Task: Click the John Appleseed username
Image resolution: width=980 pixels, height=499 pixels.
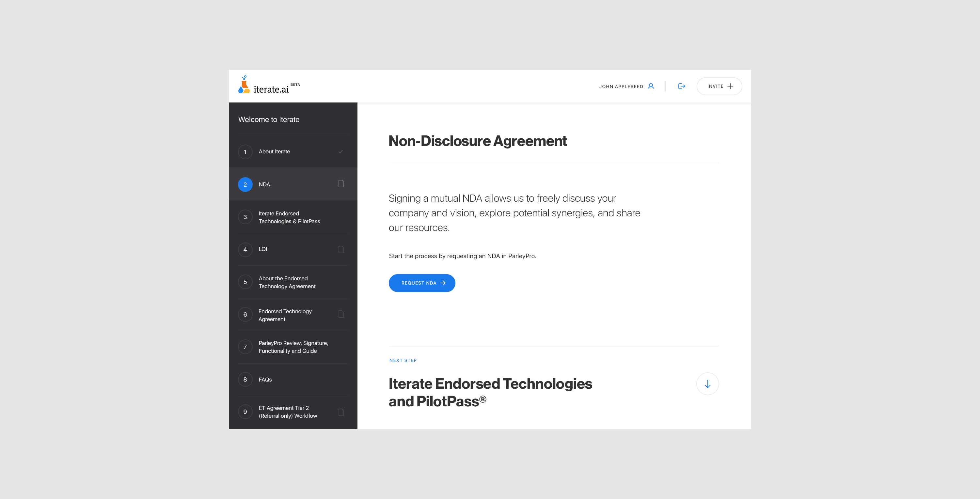Action: point(621,87)
